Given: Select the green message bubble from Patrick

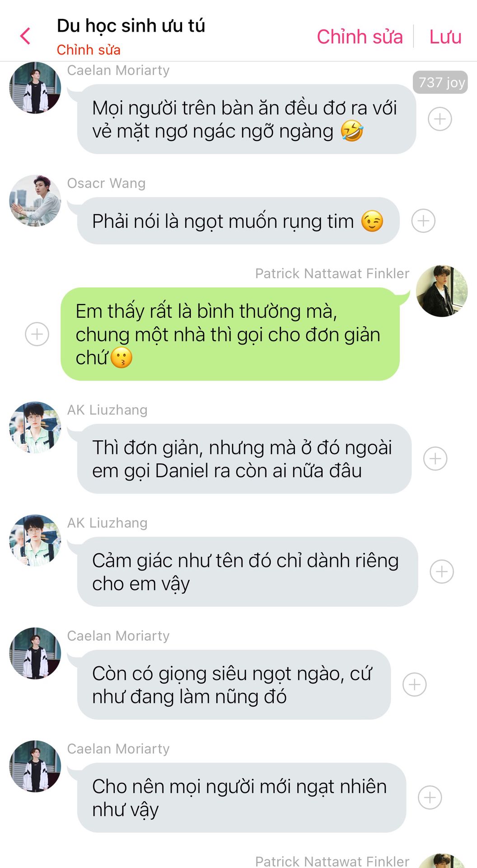Looking at the screenshot, I should click(230, 334).
